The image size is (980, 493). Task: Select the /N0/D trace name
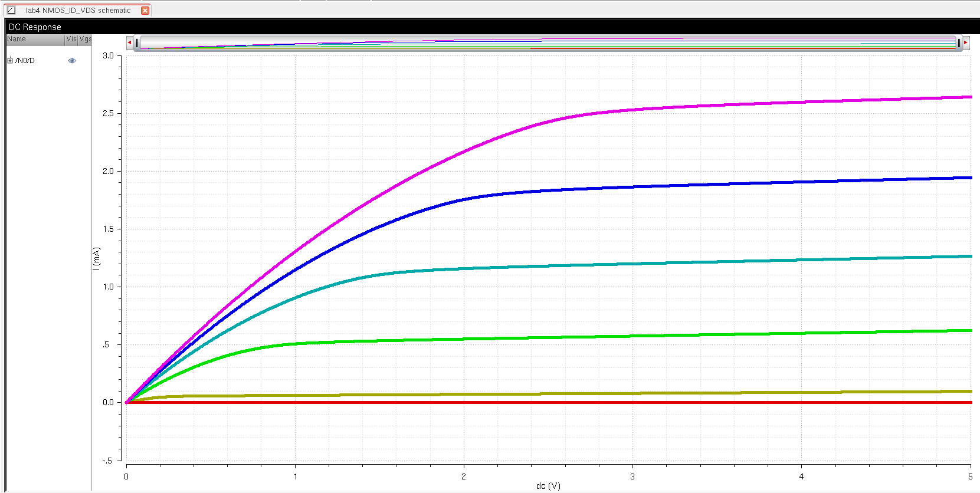pyautogui.click(x=25, y=61)
